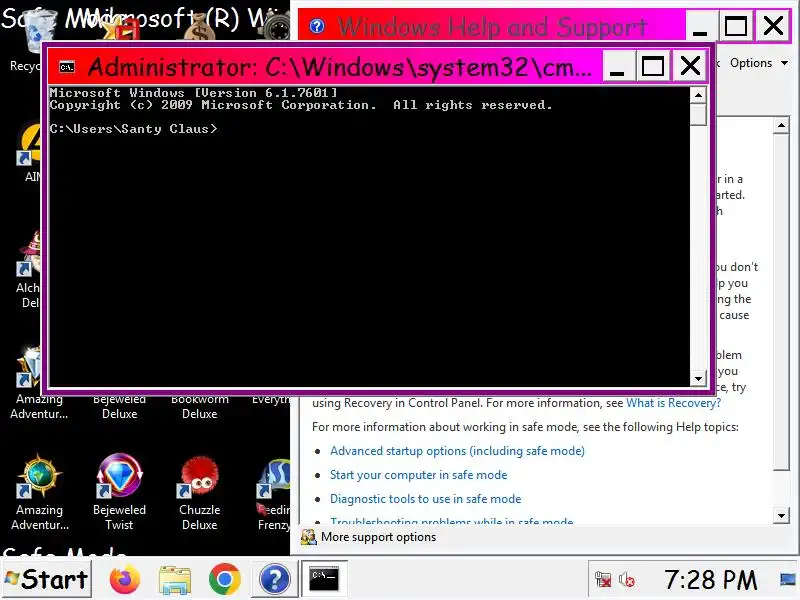The image size is (800, 600).
Task: Click the muted volume tray icon
Action: 627,580
